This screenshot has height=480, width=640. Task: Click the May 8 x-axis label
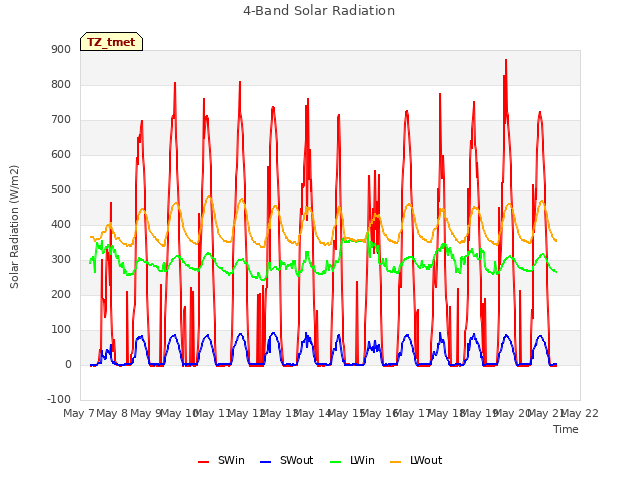tap(112, 413)
